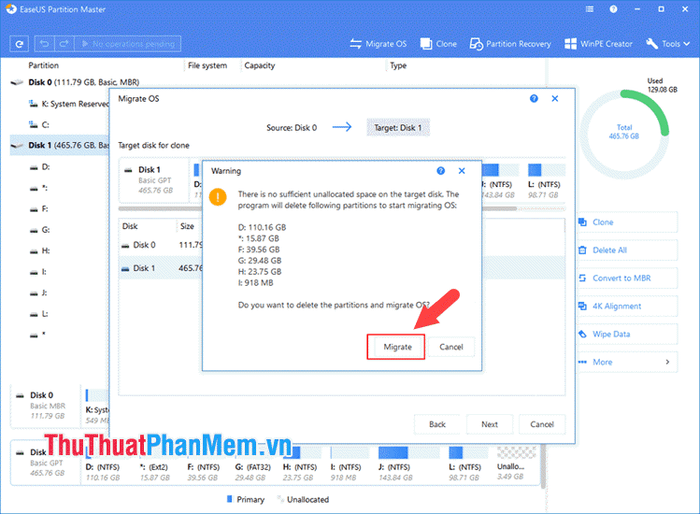This screenshot has width=700, height=514.
Task: Click Cancel in Migrate OS dialog
Action: pyautogui.click(x=542, y=424)
